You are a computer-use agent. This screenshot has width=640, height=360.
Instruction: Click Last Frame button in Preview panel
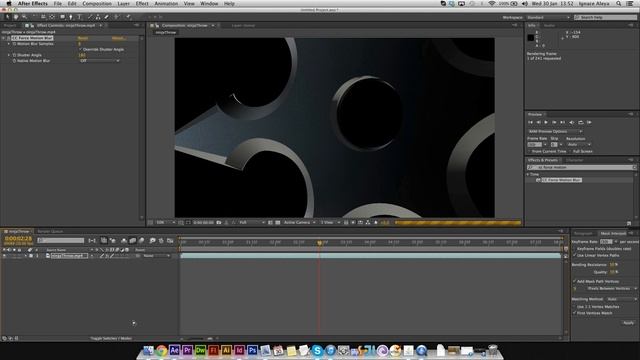pos(562,122)
